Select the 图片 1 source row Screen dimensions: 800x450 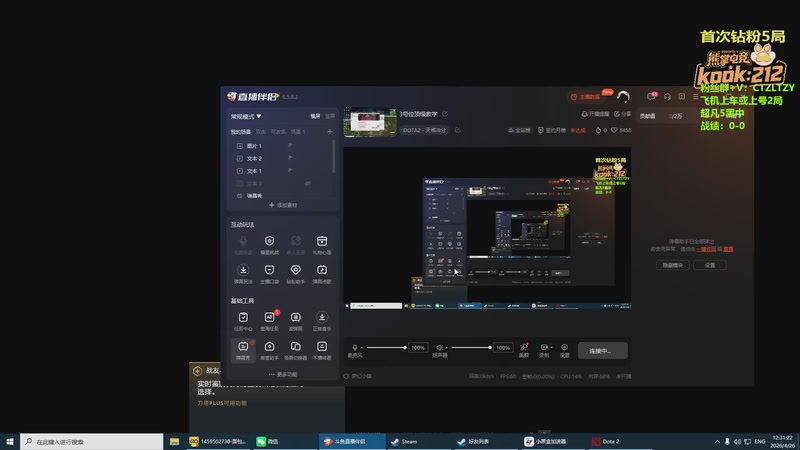click(x=281, y=146)
